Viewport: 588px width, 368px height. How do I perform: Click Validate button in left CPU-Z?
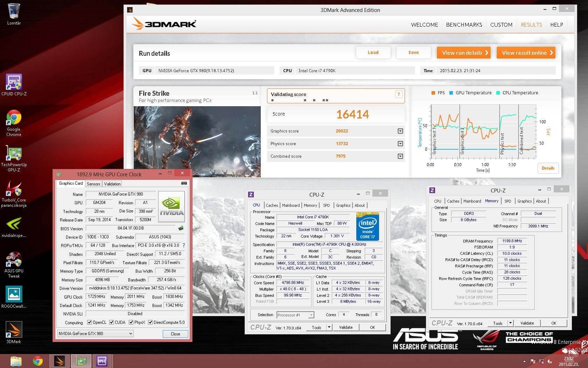[346, 327]
